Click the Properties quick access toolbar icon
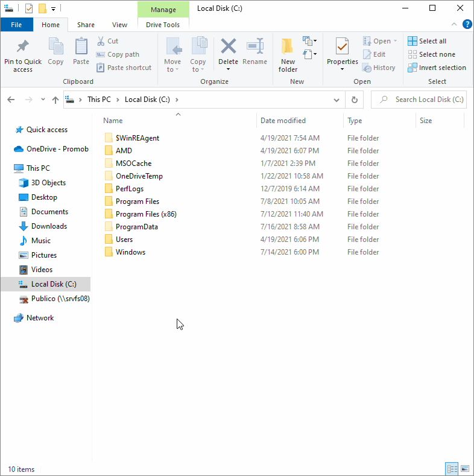 (29, 8)
